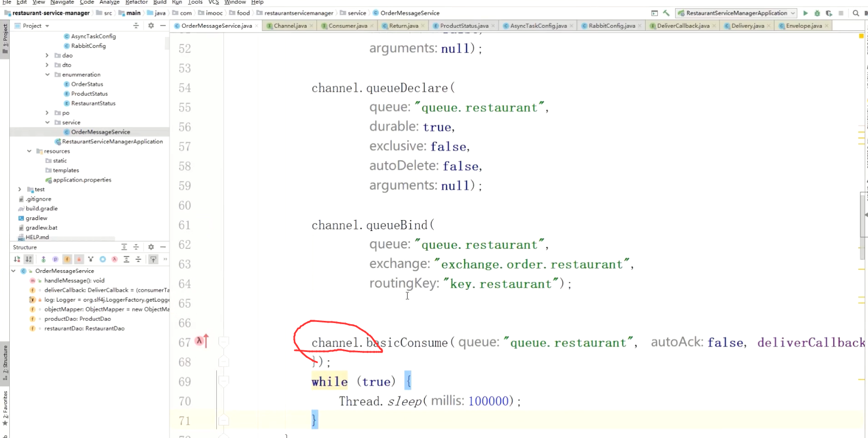Toggle Show Lambdas filter in Structure
The height and width of the screenshot is (438, 868).
click(114, 259)
